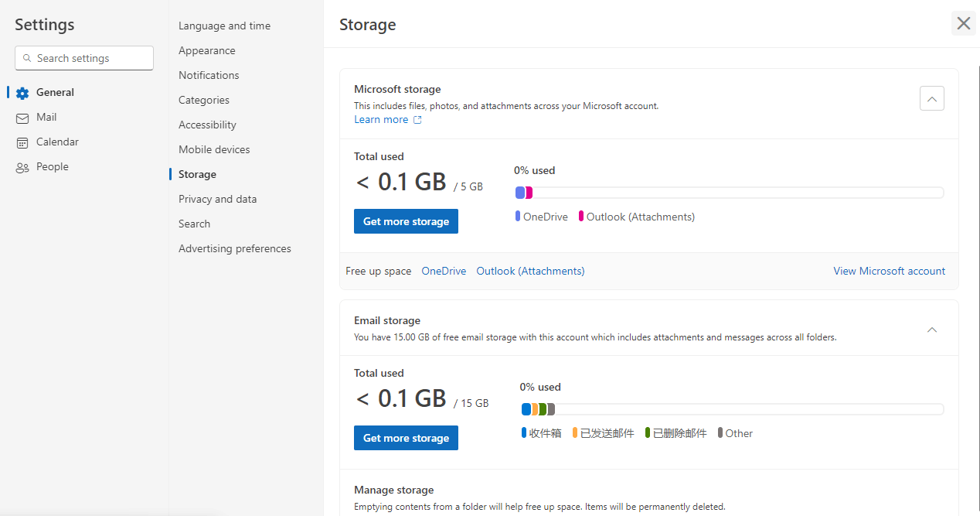The width and height of the screenshot is (980, 516).
Task: Click the external link icon beside Learn more
Action: pyautogui.click(x=417, y=120)
